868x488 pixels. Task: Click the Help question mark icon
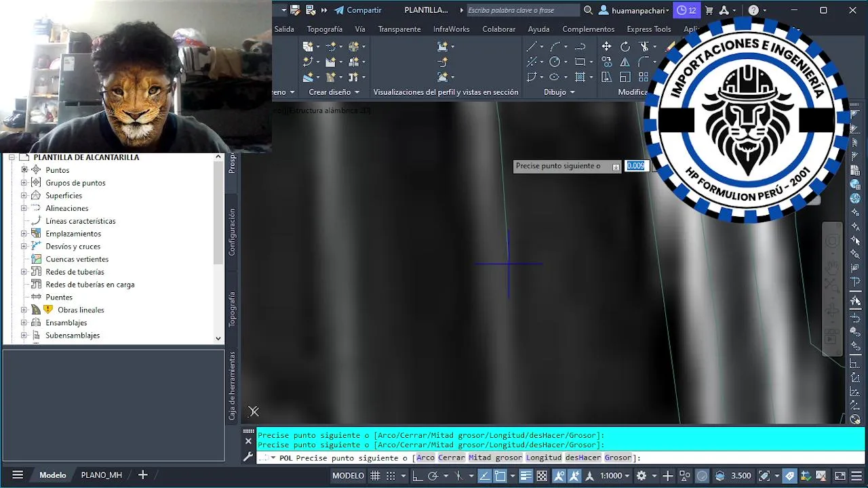coord(753,10)
